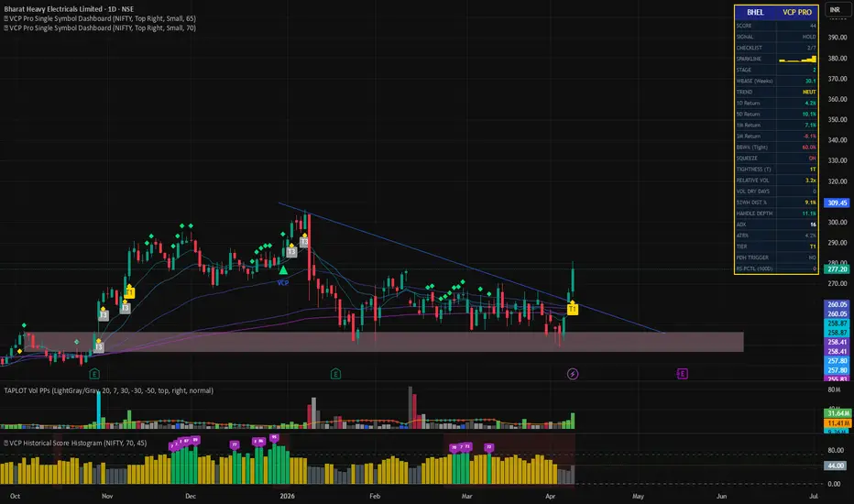Click the CHECKLIST row showing 2/7
The image size is (854, 504).
click(776, 48)
